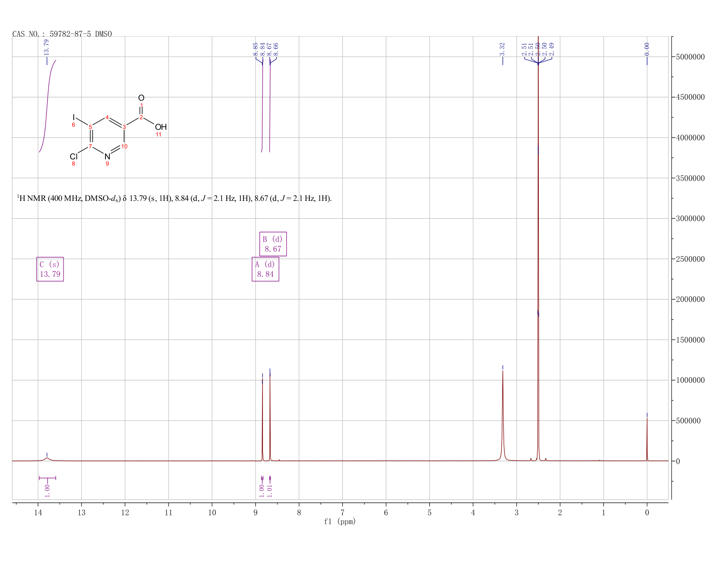Screen dimensions: 728x563
Task: Click the carbonyl oxygen in the structure
Action: pyautogui.click(x=141, y=98)
